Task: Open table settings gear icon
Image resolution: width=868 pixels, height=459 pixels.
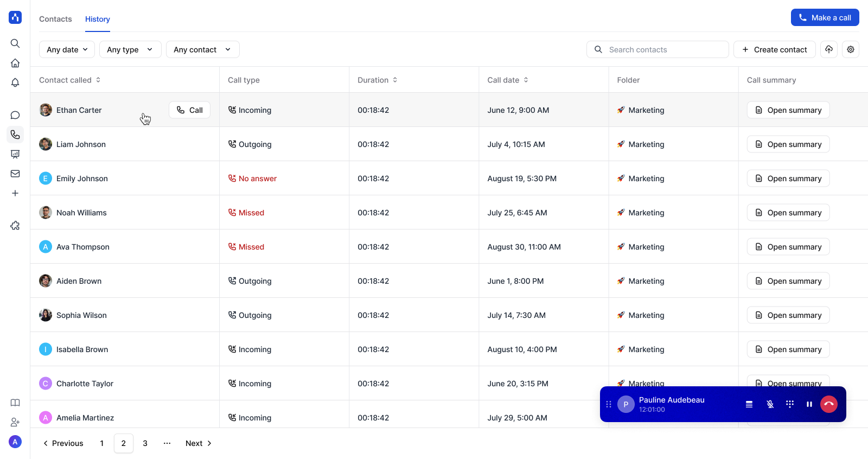Action: (x=851, y=49)
